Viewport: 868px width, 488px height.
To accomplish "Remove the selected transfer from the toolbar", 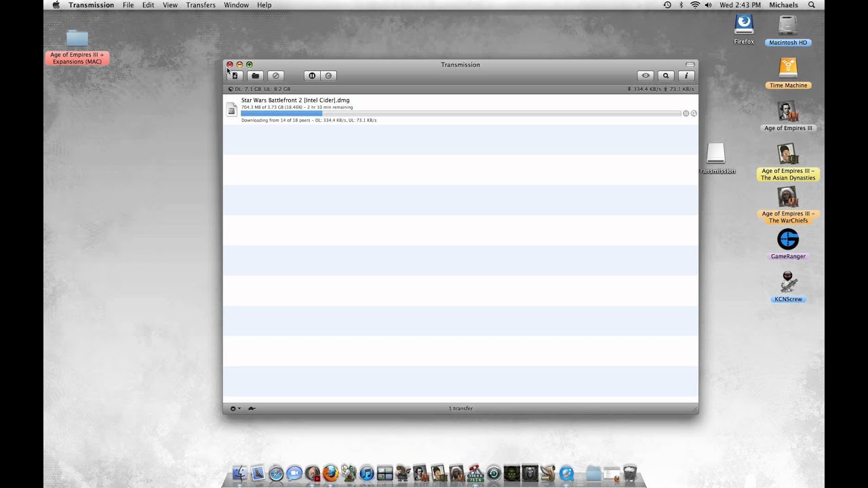I will click(x=275, y=76).
